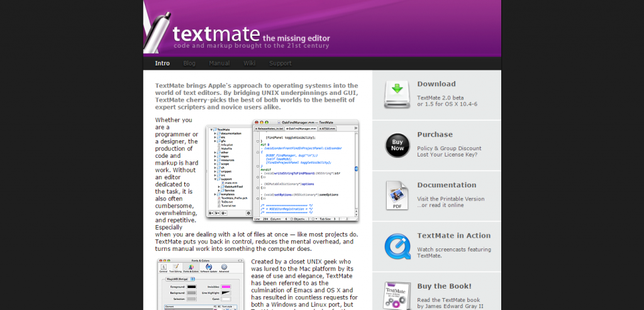Click the read it online link

[x=443, y=205]
